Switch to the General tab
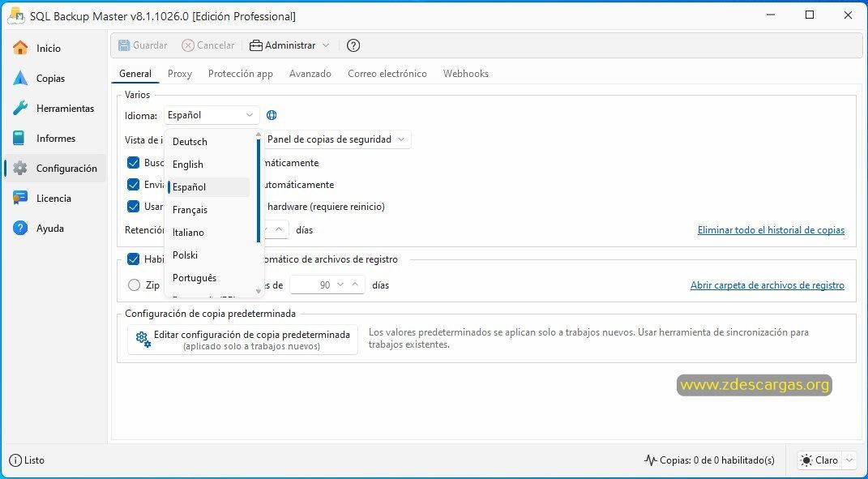868x479 pixels. 135,74
